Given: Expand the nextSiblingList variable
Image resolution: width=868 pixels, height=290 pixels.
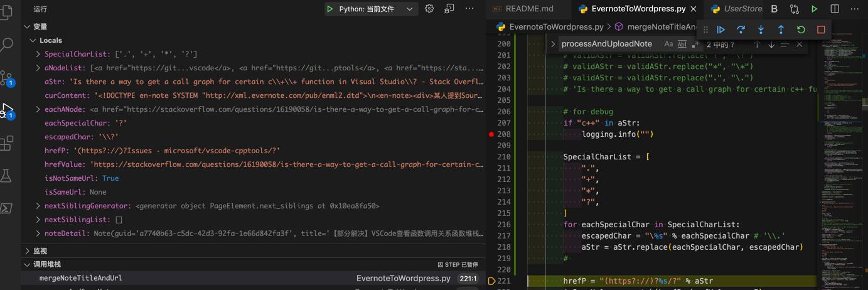Looking at the screenshot, I should tap(38, 220).
